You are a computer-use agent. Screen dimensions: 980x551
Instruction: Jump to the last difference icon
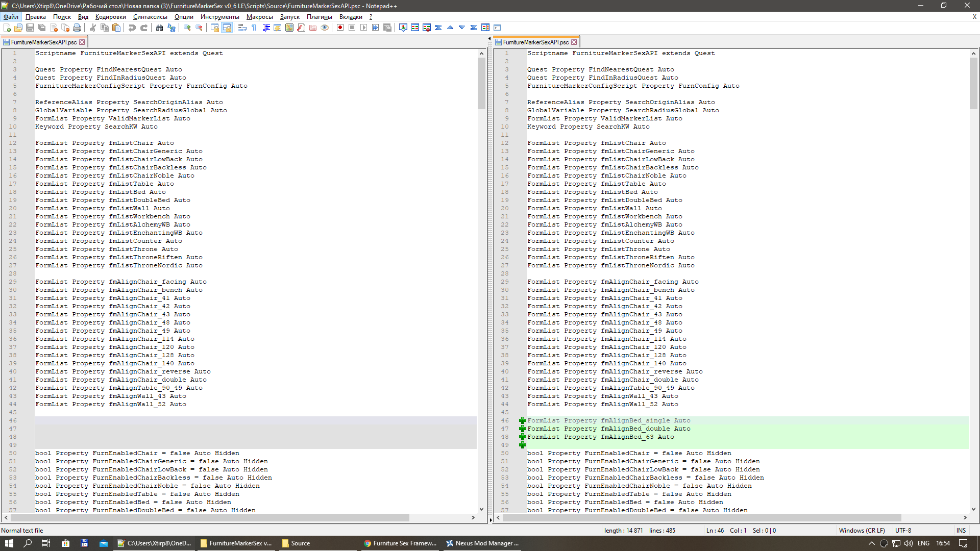474,28
